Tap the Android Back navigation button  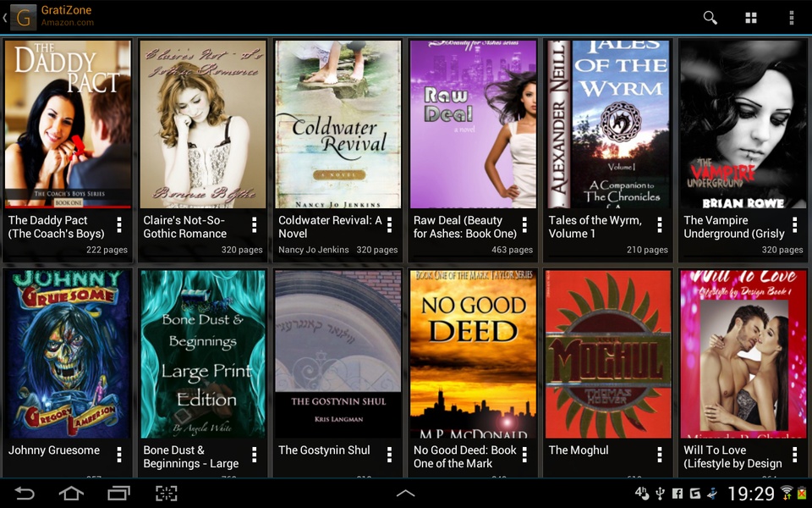25,493
